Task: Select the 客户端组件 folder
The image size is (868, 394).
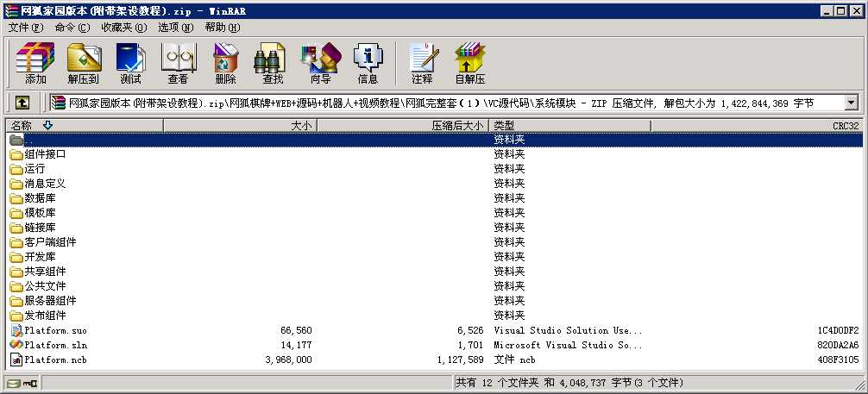Action: pos(50,241)
